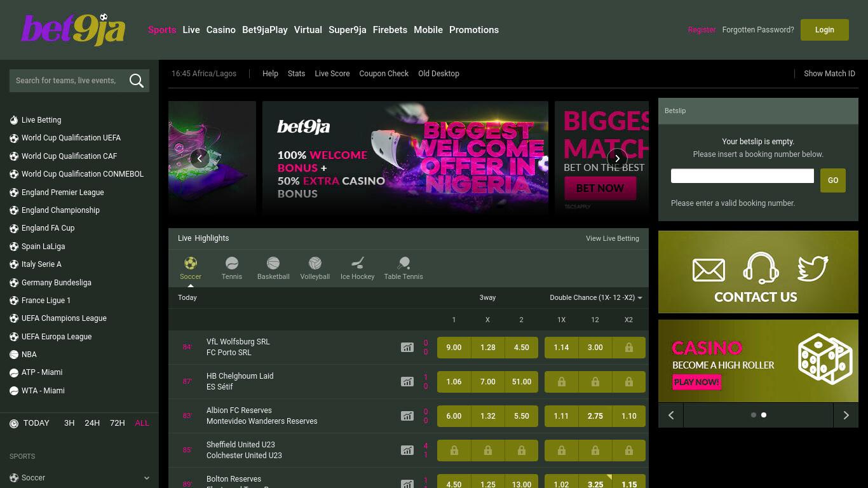Open the Live main menu

tap(191, 30)
